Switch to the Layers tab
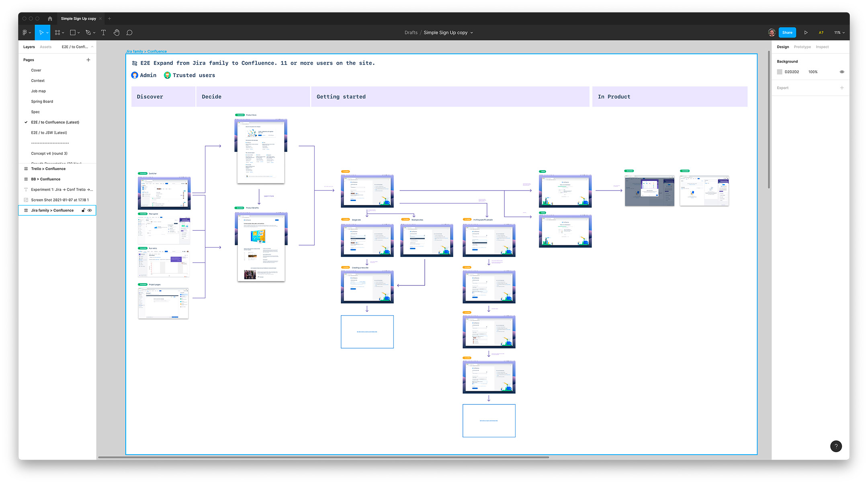 29,47
